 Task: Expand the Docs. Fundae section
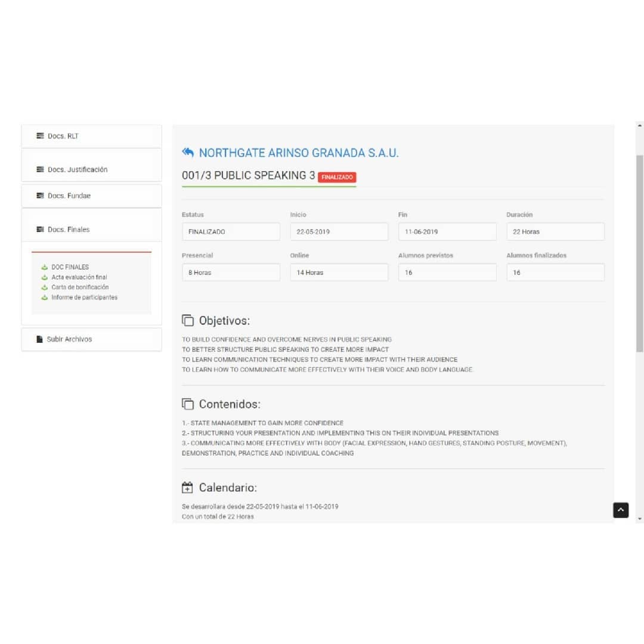tap(92, 196)
